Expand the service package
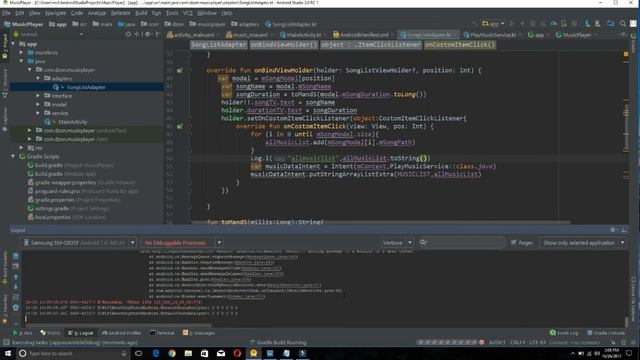 pyautogui.click(x=38, y=113)
